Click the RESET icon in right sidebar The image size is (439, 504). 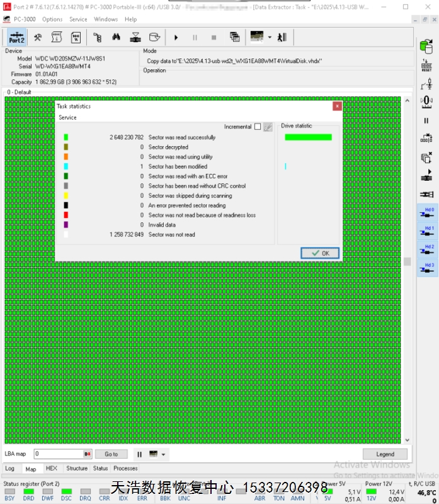click(x=426, y=67)
